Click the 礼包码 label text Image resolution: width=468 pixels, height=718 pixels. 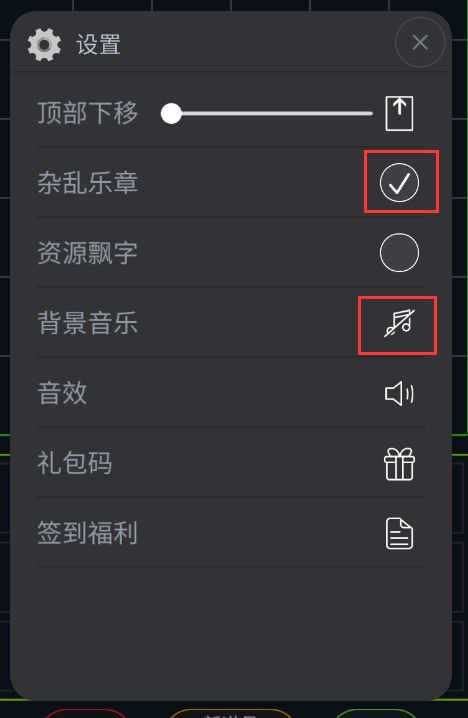click(x=75, y=463)
